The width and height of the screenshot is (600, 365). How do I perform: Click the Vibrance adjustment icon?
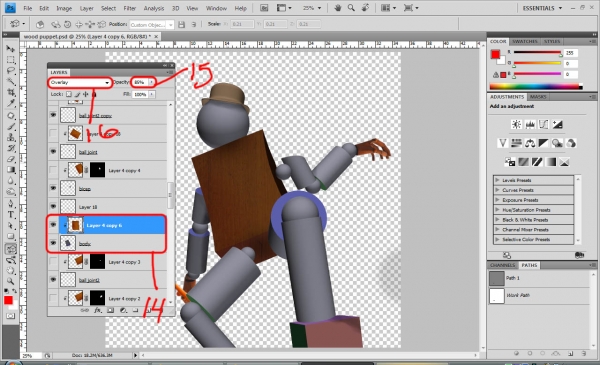coord(502,143)
